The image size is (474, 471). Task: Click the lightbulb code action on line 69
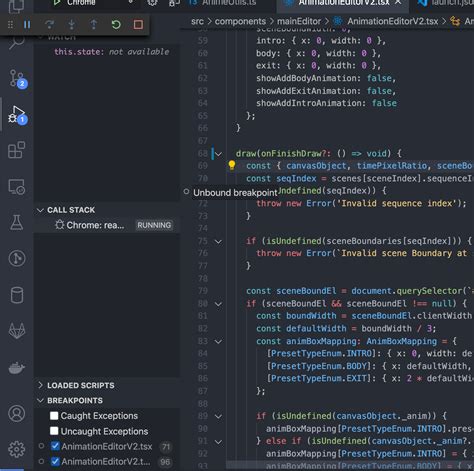[232, 165]
